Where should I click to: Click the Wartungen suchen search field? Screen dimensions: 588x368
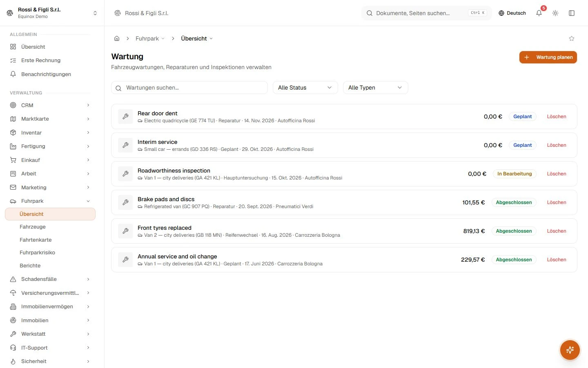pyautogui.click(x=189, y=88)
